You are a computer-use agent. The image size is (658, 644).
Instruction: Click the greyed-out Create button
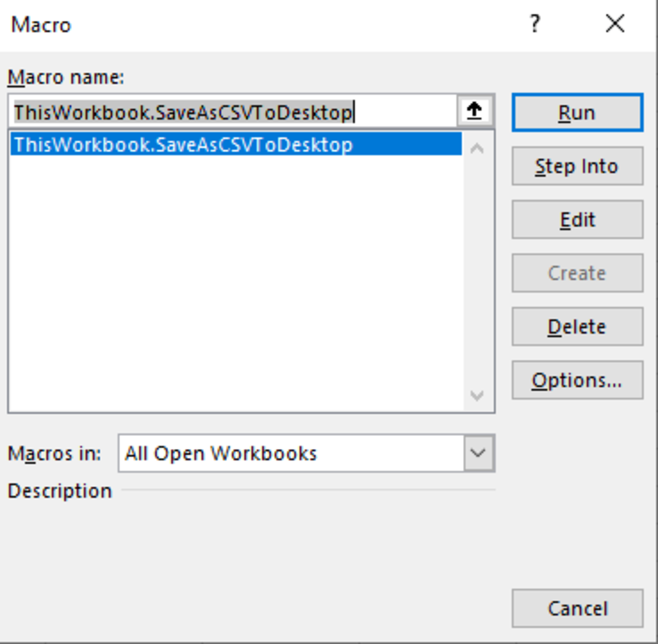point(577,273)
